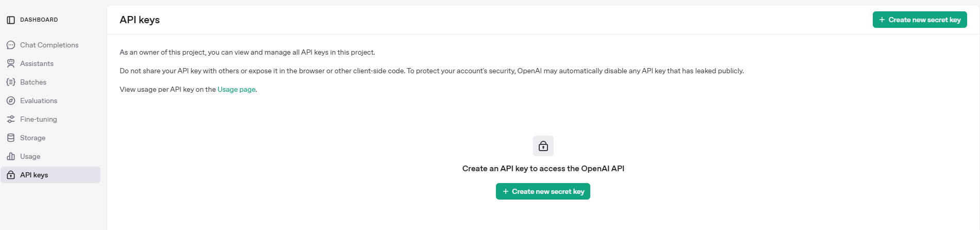The height and width of the screenshot is (230, 980).
Task: Click the Batches icon in sidebar
Action: coord(11,83)
